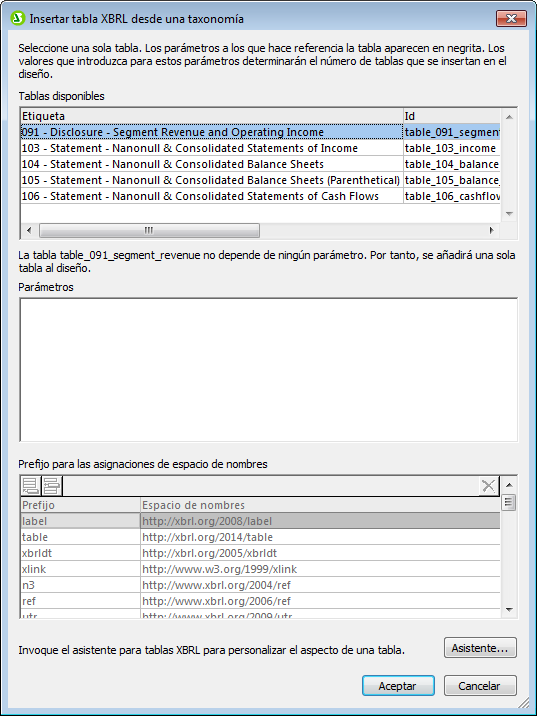Click tables list horizontal scrollbar thumb
The height and width of the screenshot is (716, 537).
[149, 230]
